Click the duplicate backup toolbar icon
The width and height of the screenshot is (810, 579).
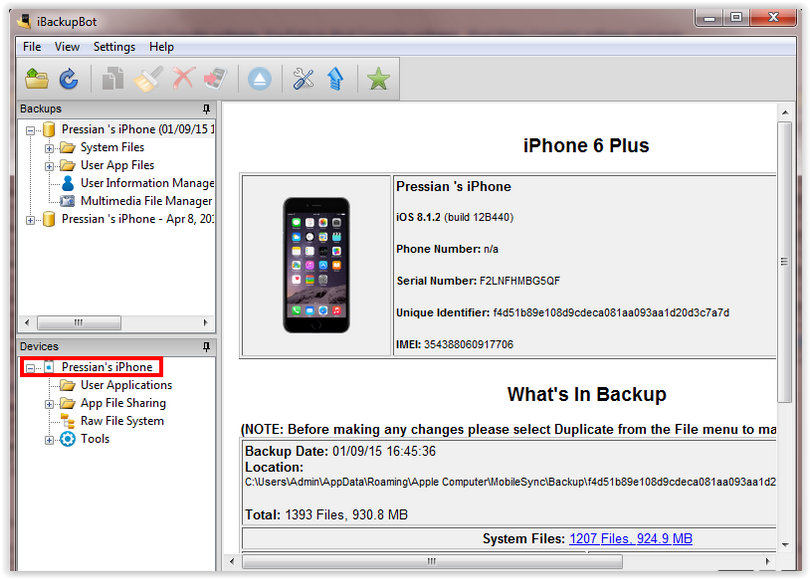[113, 79]
